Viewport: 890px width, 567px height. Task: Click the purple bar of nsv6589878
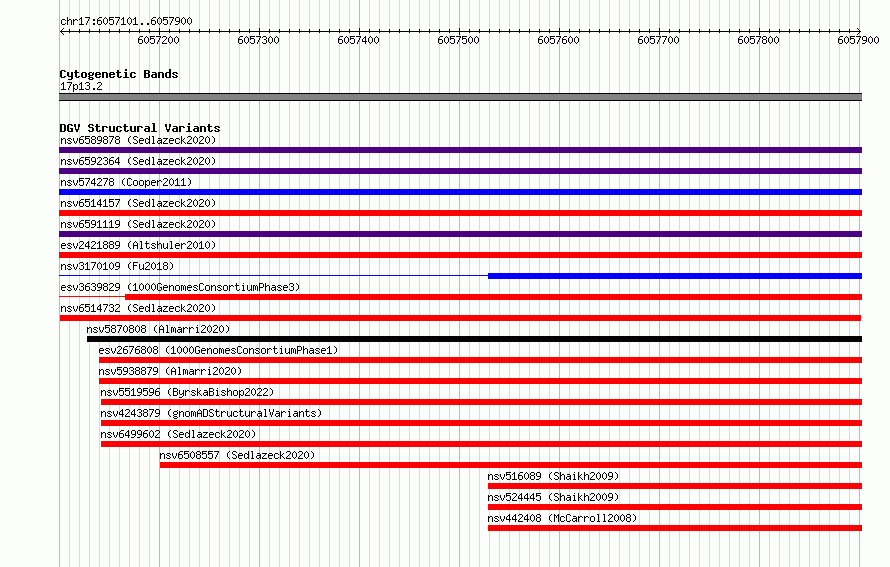[x=460, y=150]
